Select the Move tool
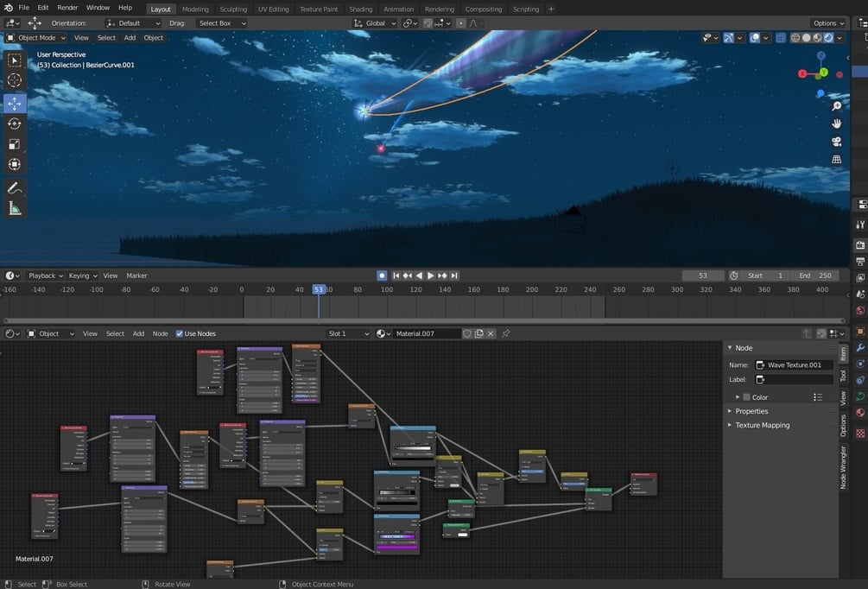 pos(15,103)
